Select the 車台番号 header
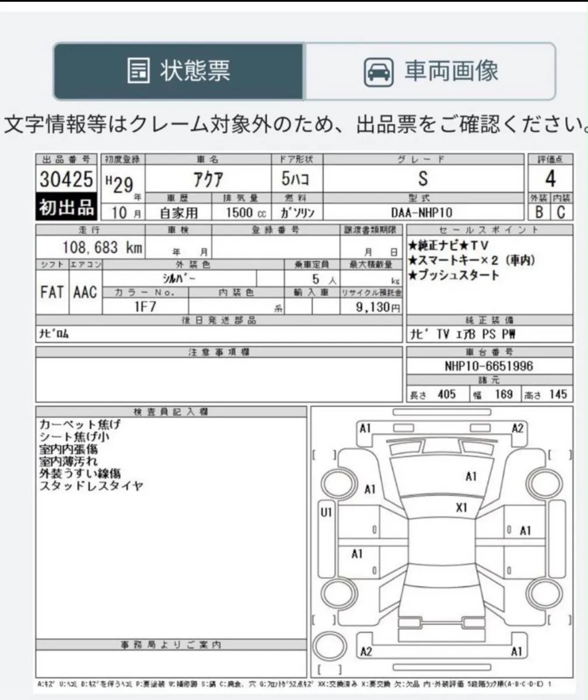Viewport: 588px width, 700px height. click(489, 352)
